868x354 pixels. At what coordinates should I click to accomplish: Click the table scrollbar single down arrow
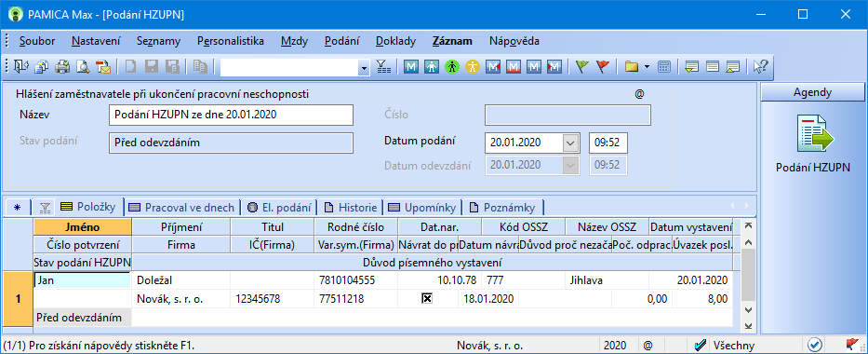point(748,310)
